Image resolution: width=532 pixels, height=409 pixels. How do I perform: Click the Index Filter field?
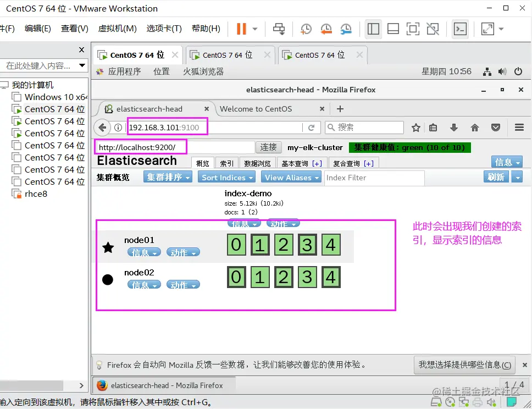[x=374, y=178]
